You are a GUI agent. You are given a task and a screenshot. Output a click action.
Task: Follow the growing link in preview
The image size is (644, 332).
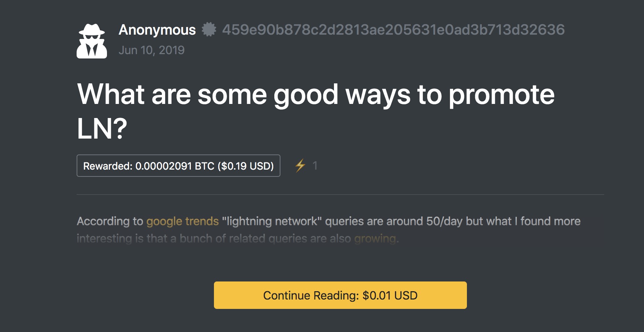tap(375, 239)
